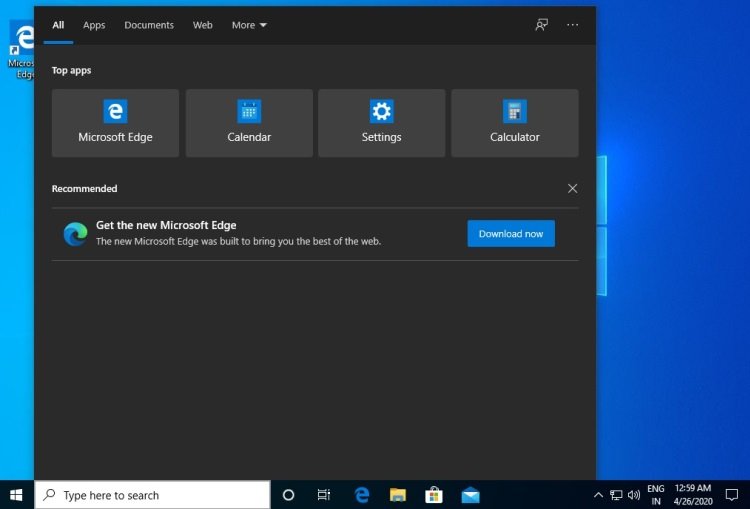The image size is (750, 509).
Task: Open the three-dot options menu
Action: coord(573,25)
